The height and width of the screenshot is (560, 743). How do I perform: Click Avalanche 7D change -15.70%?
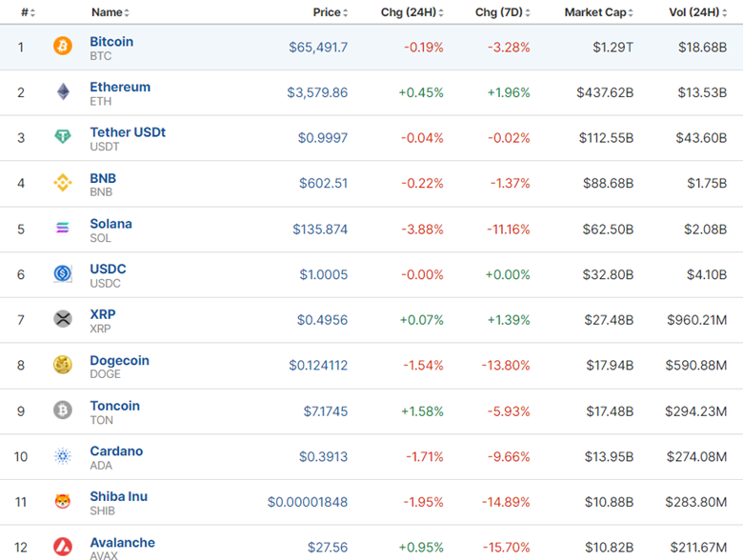(x=506, y=548)
